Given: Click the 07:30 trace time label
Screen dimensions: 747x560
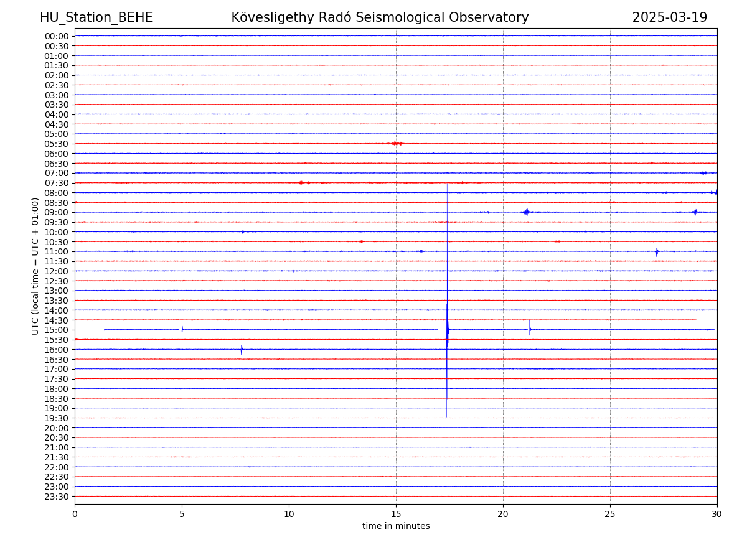Looking at the screenshot, I should click(x=57, y=183).
